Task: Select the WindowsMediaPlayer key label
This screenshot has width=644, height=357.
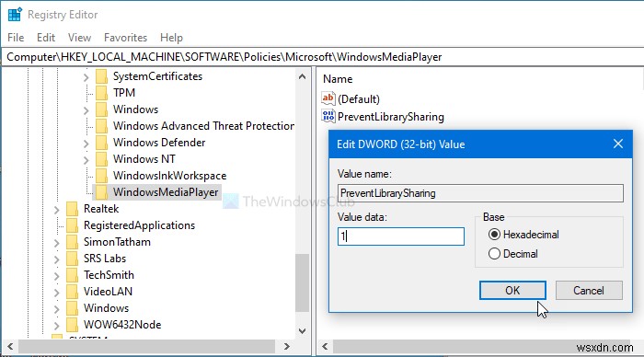Action: coord(166,192)
